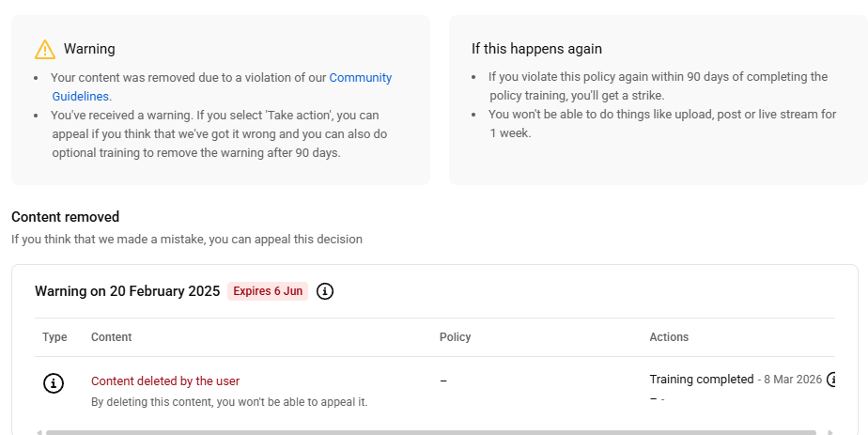This screenshot has width=868, height=435.
Task: Click the Type column header
Action: (x=54, y=337)
